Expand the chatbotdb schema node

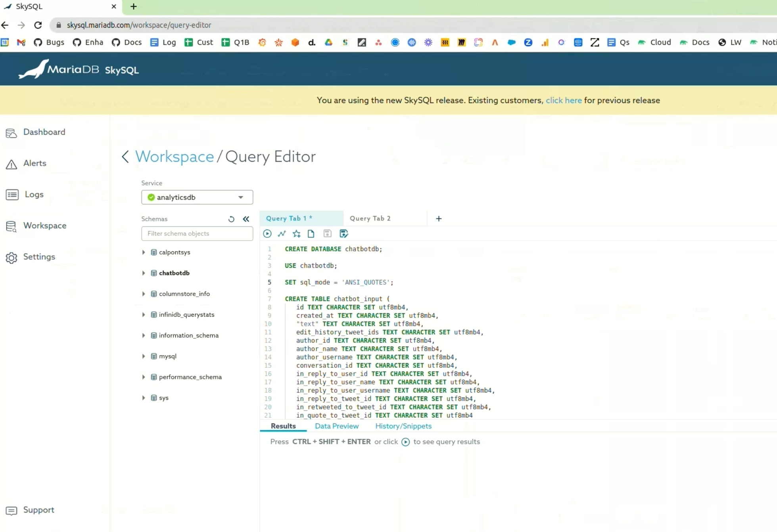(144, 273)
